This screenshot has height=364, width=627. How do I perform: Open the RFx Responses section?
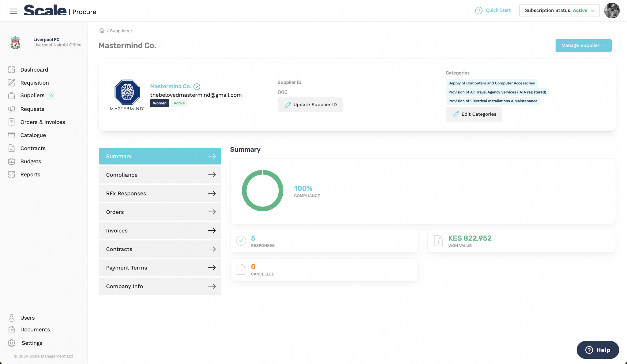coord(160,193)
